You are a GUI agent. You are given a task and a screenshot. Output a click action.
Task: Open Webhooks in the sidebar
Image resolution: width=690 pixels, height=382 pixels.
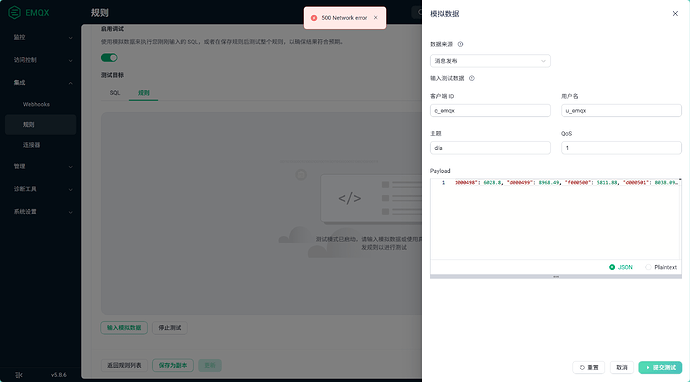36,104
